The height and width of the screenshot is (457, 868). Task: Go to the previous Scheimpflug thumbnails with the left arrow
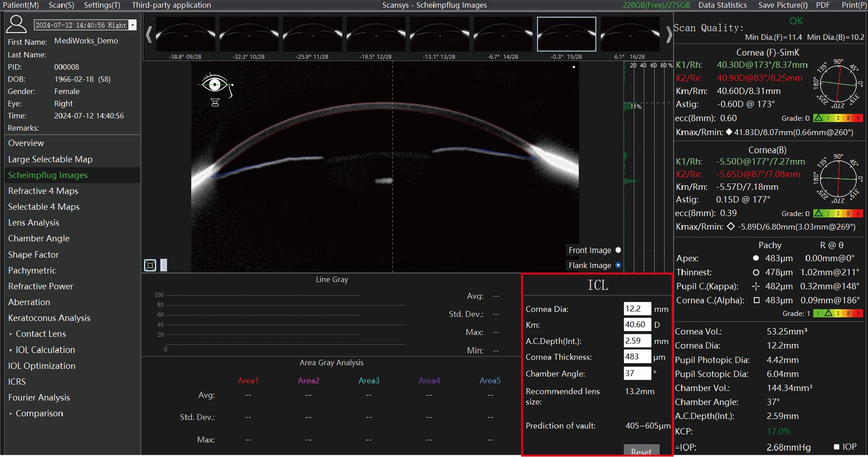[149, 35]
